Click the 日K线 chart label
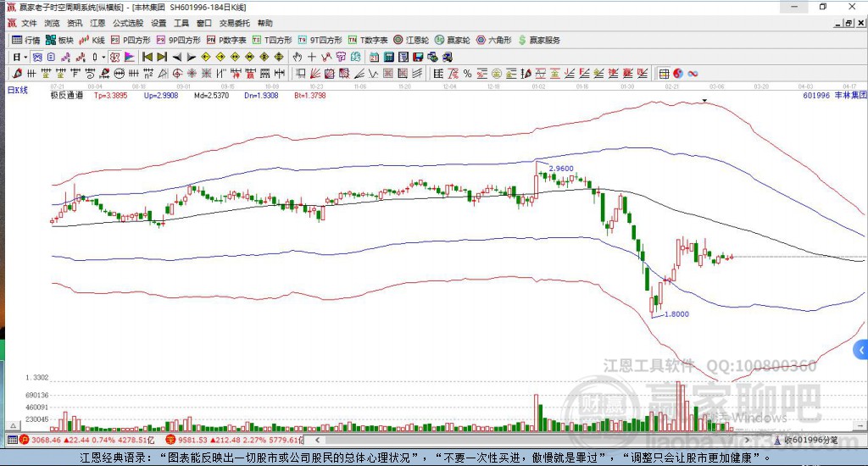Screen dimensions: 868x466 (17, 90)
